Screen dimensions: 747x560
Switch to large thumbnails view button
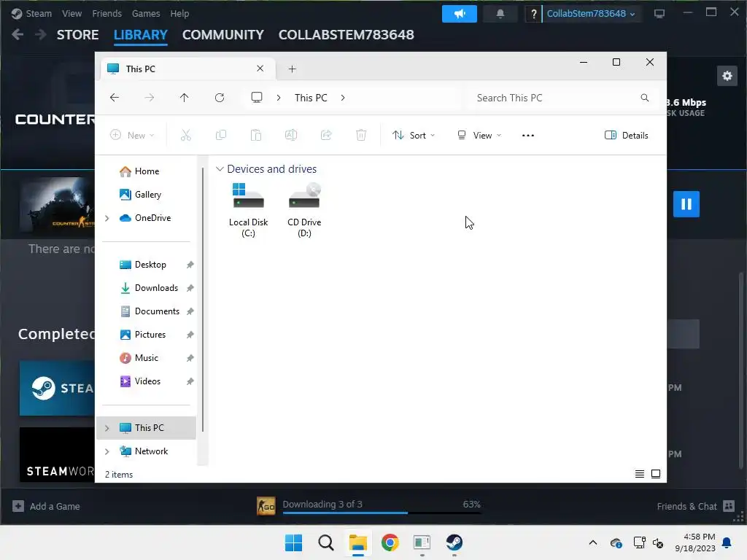tap(656, 474)
